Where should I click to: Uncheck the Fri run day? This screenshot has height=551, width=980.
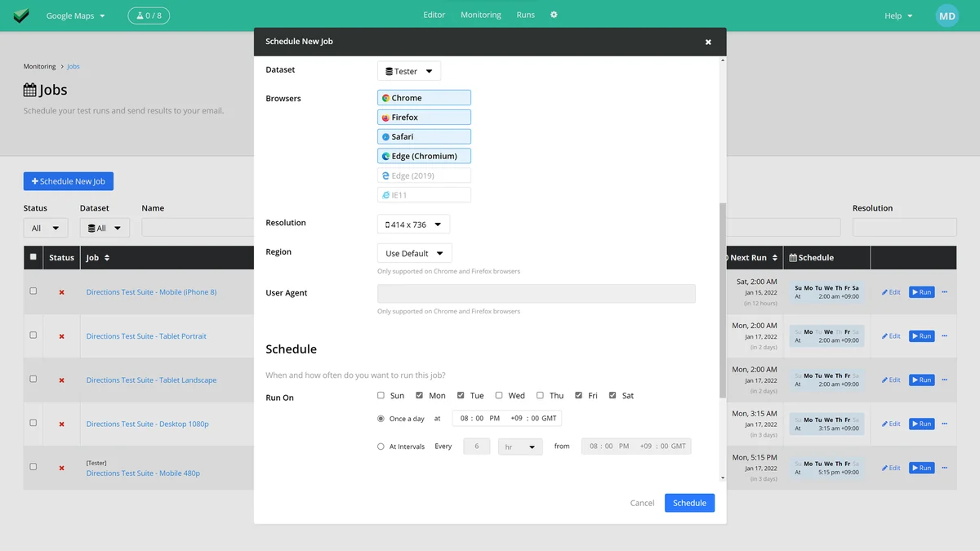(578, 395)
